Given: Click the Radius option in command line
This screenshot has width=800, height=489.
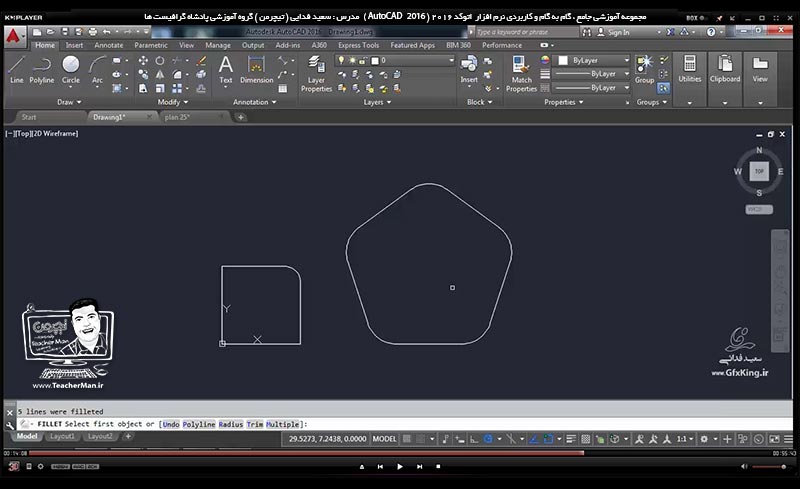Looking at the screenshot, I should pos(231,424).
